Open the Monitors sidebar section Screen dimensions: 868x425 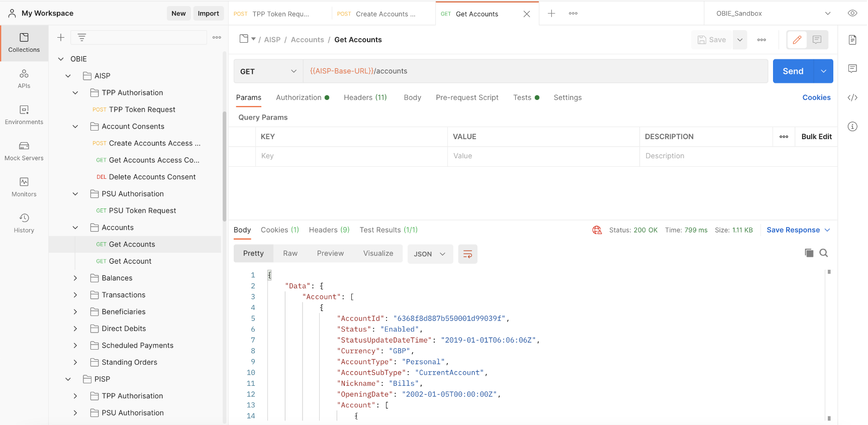24,187
